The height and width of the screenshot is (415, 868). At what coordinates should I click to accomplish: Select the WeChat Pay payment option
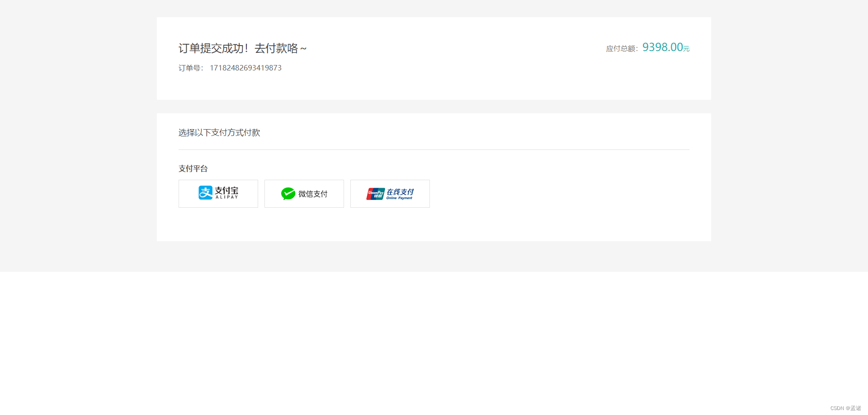pos(304,194)
